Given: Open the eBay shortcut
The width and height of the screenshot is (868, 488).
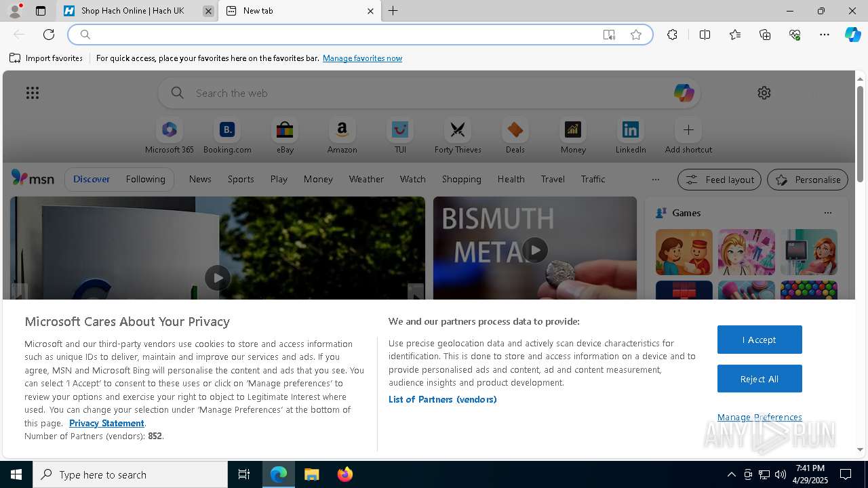Looking at the screenshot, I should coord(285,136).
